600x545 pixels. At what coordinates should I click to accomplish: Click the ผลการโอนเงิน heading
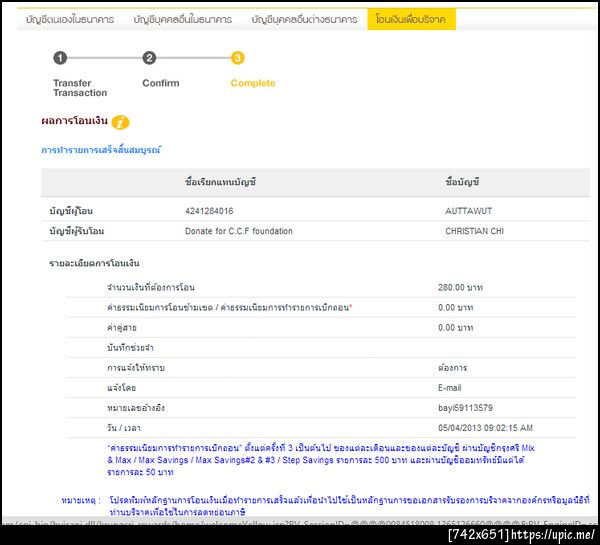tap(75, 121)
